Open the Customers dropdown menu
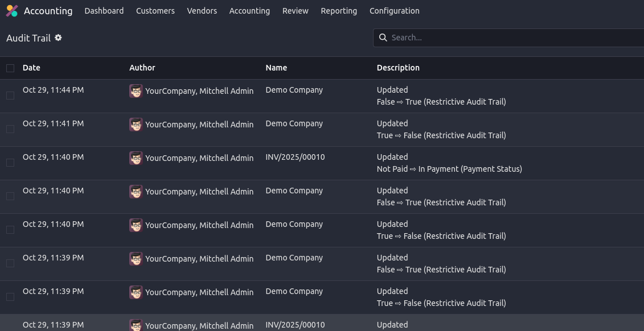 (x=155, y=11)
